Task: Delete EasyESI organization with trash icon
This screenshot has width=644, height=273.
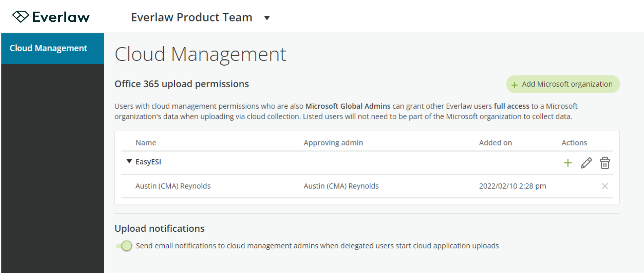Action: 605,163
